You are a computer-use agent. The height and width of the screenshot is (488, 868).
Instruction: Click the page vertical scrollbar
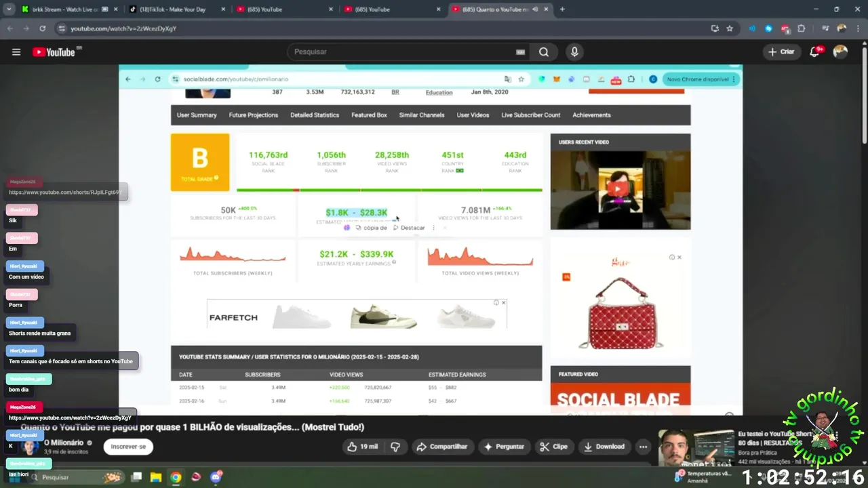[x=863, y=95]
